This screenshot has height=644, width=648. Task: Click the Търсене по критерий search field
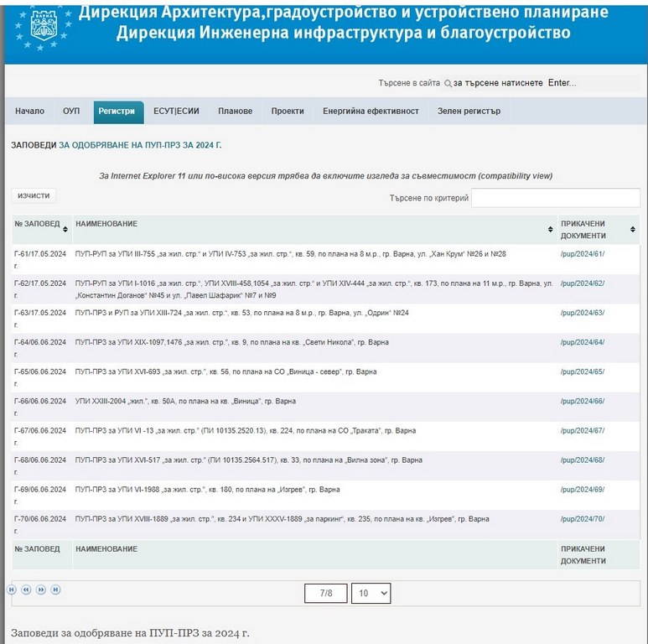click(x=555, y=198)
